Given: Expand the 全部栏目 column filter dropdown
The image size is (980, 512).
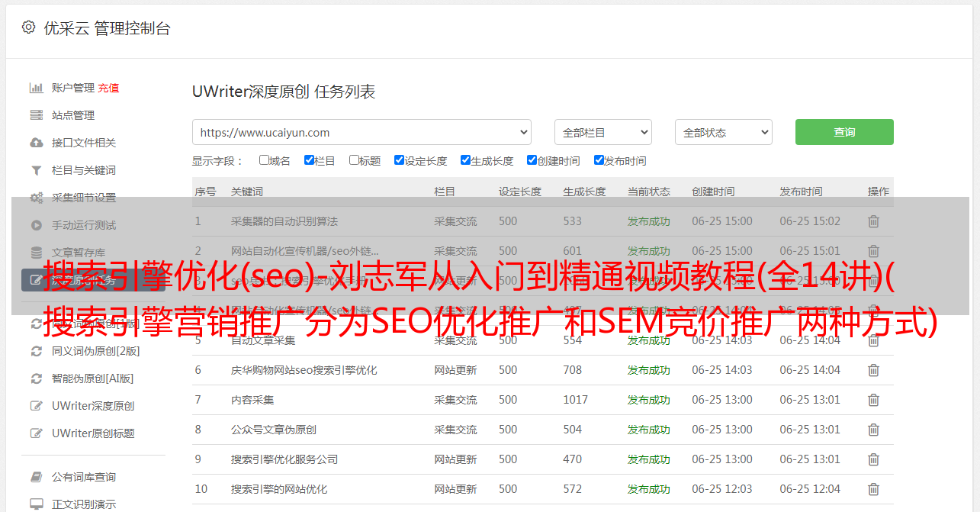Looking at the screenshot, I should [x=603, y=132].
